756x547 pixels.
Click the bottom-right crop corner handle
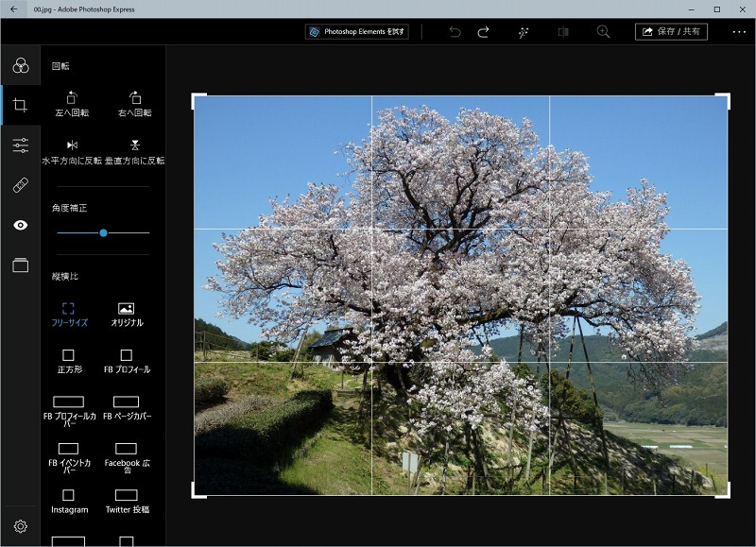pos(723,491)
